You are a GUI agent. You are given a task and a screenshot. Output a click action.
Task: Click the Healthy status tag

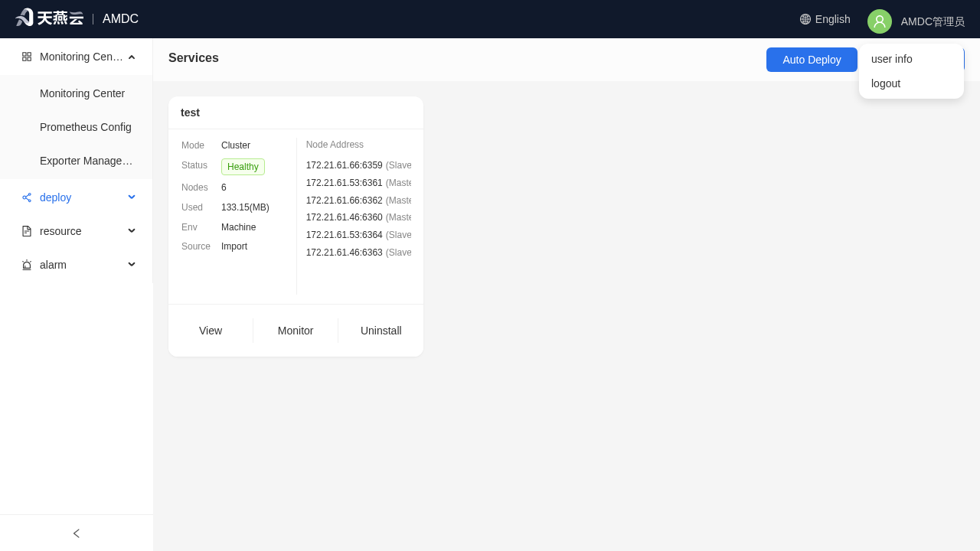point(243,167)
